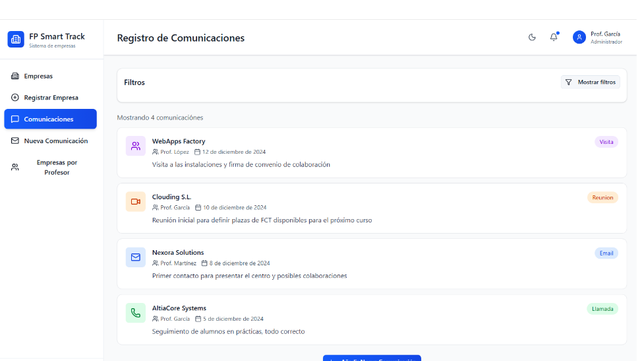Click the WebApps Factory visit people icon
The height and width of the screenshot is (361, 644).
point(136,146)
